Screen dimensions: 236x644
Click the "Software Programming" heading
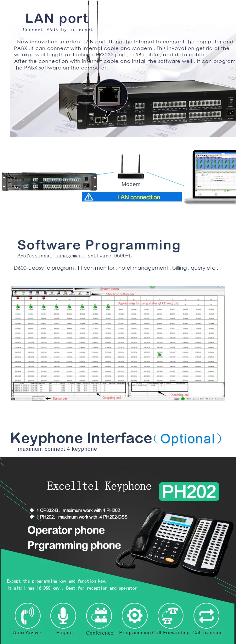(x=99, y=245)
